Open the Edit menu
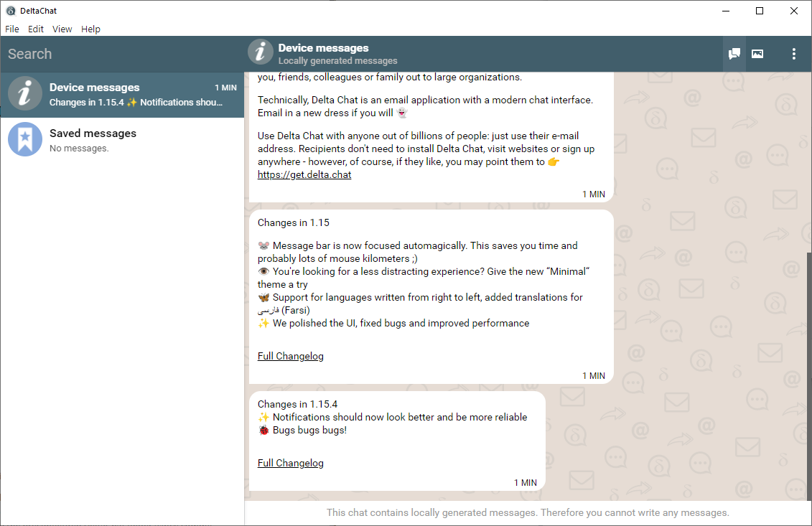 tap(35, 29)
